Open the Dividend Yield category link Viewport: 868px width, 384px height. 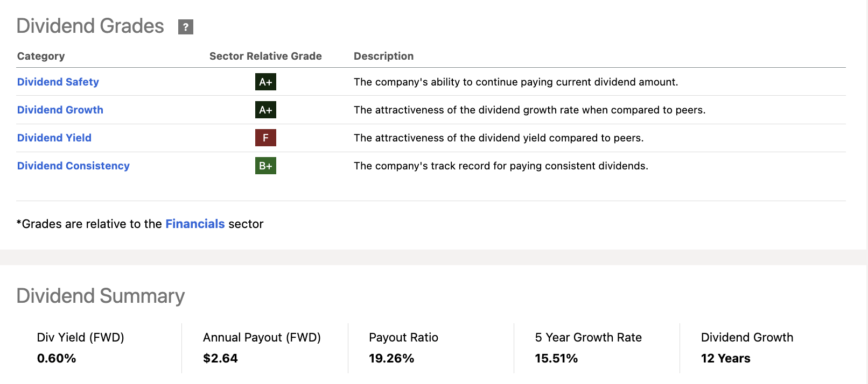[54, 138]
